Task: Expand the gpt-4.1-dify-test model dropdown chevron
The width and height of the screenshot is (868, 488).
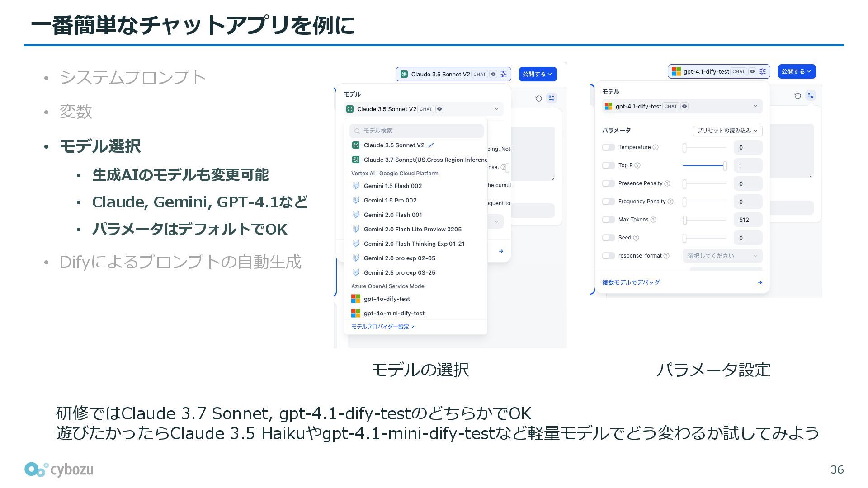Action: pos(755,106)
